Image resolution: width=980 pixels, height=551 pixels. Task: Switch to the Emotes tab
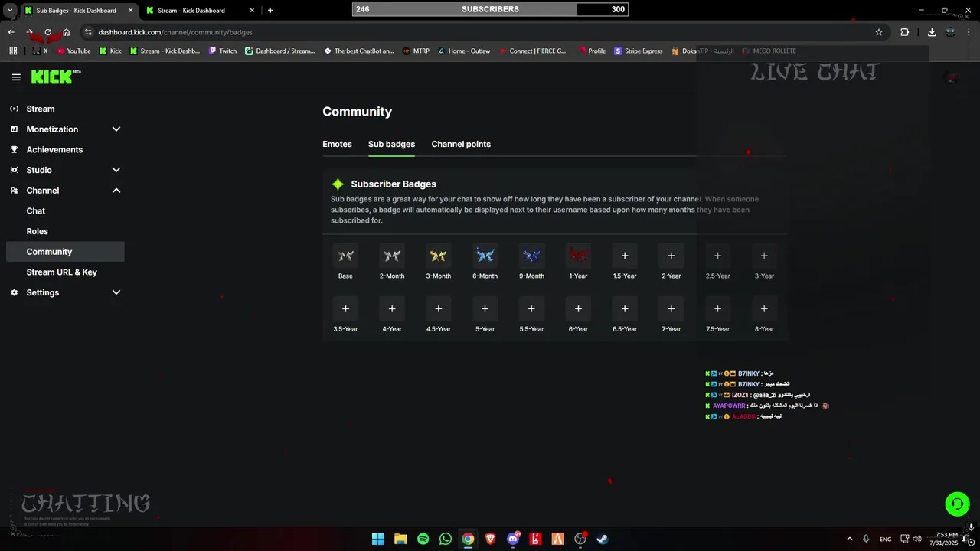[337, 144]
